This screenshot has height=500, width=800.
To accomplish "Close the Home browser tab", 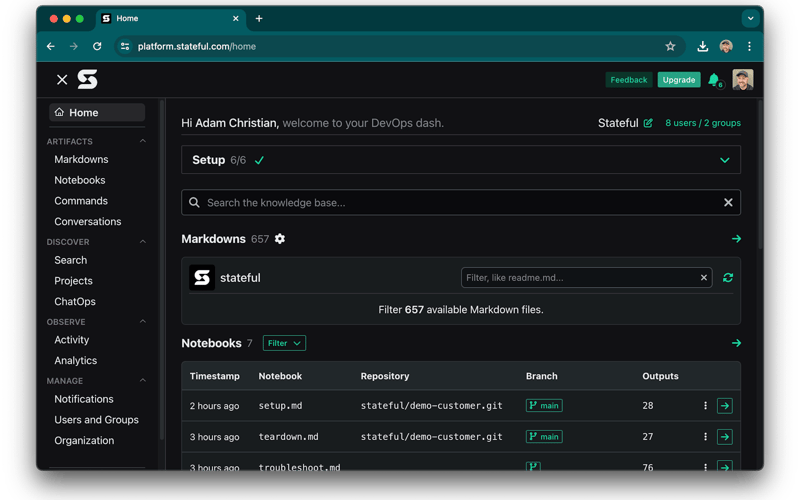I will tap(236, 18).
